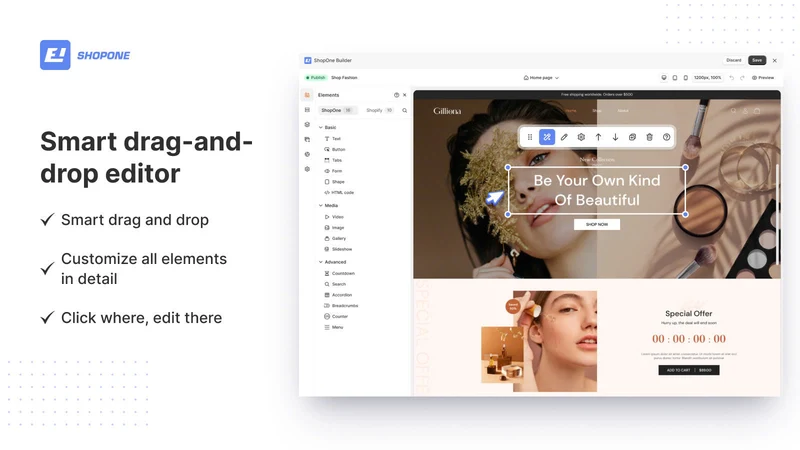The height and width of the screenshot is (450, 800).
Task: Click cart bag icon in Gilliona header
Action: click(x=757, y=111)
